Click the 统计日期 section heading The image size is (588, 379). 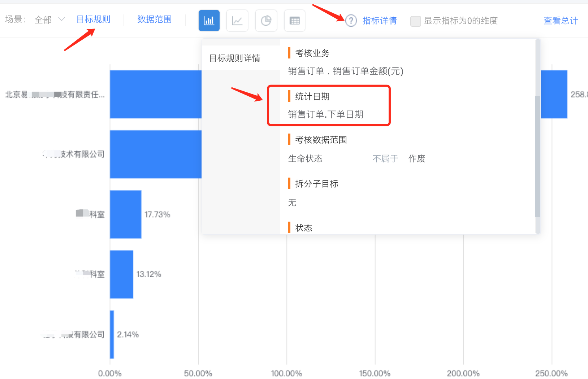[x=312, y=96]
